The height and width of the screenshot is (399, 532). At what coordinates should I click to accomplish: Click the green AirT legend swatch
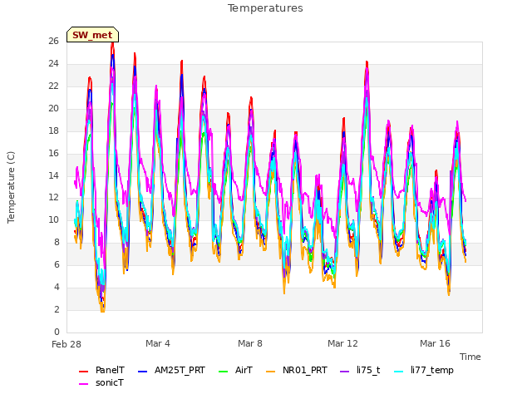[x=223, y=372]
